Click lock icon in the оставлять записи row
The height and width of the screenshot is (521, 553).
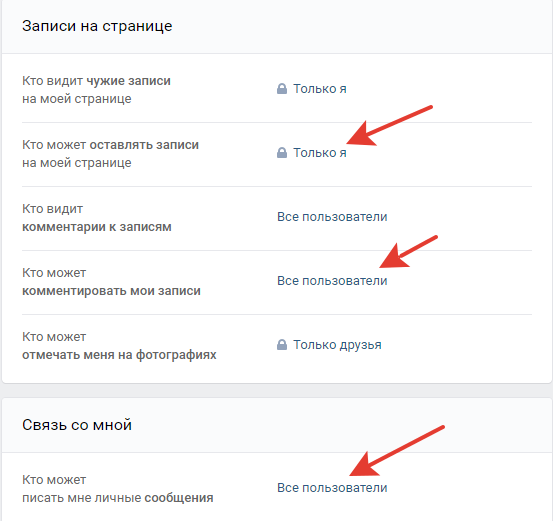[282, 153]
